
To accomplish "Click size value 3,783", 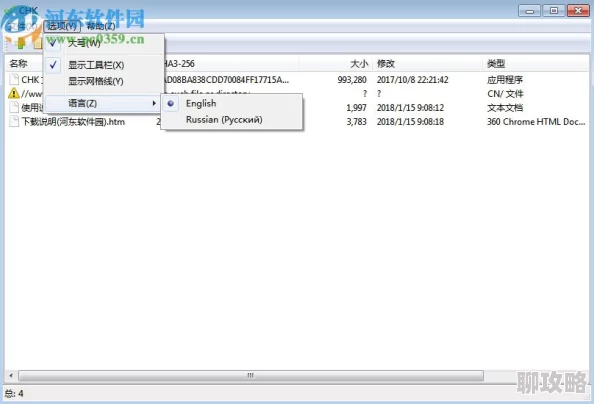I will click(x=356, y=122).
